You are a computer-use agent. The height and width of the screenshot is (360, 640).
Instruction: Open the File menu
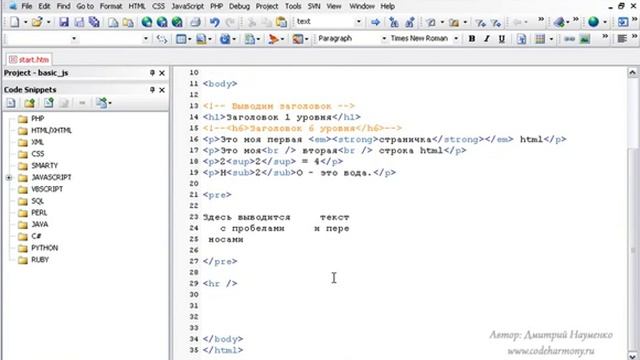(27, 7)
